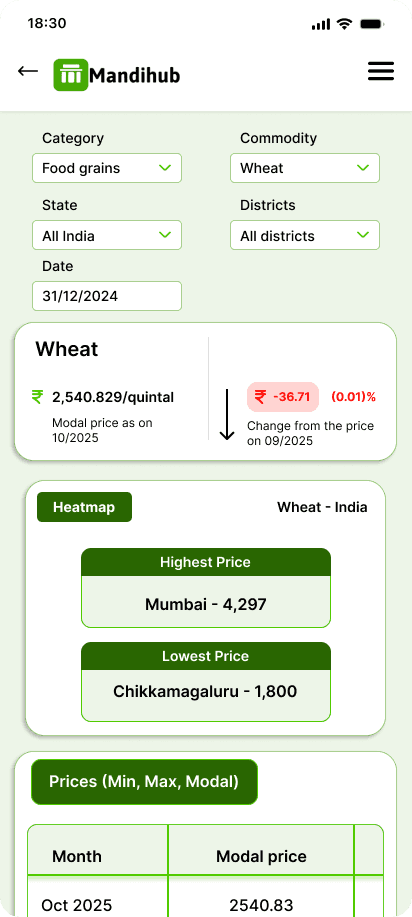Open the State All India dropdown
Viewport: 412px width, 917px height.
coord(107,235)
